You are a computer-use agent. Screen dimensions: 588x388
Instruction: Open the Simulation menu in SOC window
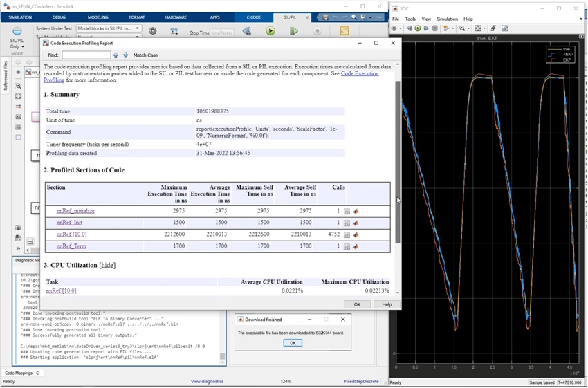pos(447,19)
